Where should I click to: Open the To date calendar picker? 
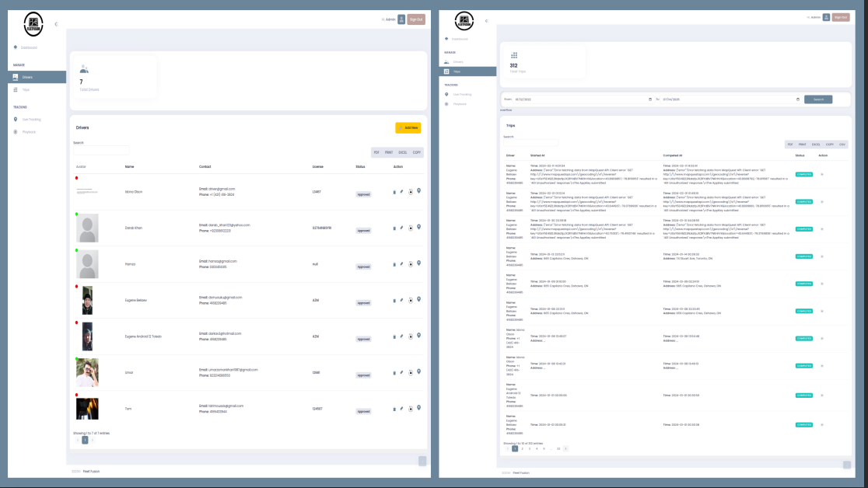(x=797, y=99)
